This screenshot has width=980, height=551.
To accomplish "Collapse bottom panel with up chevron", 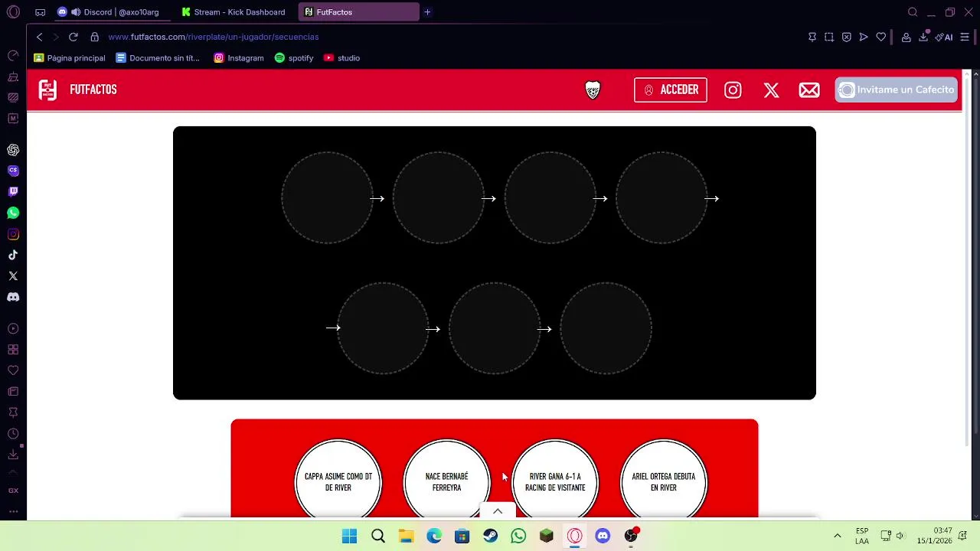I will [498, 511].
